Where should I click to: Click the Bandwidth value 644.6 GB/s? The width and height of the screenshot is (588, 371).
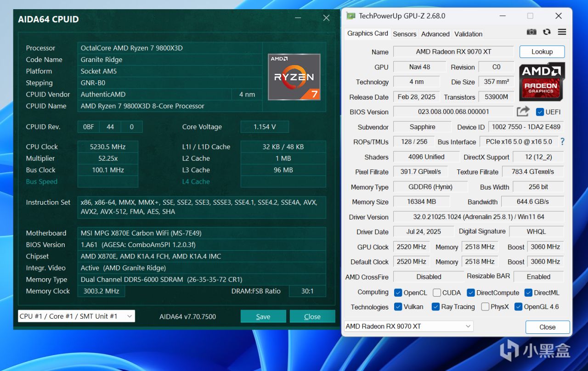[x=533, y=202]
